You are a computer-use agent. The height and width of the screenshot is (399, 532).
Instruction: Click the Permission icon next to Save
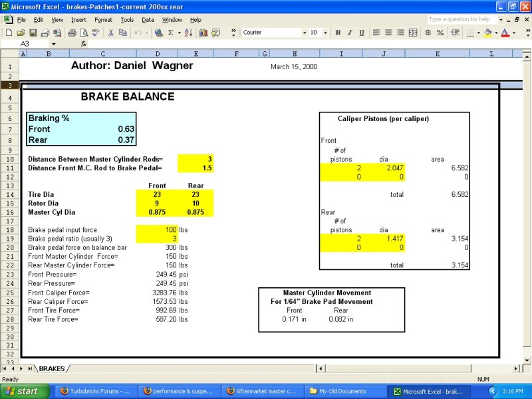[45, 33]
